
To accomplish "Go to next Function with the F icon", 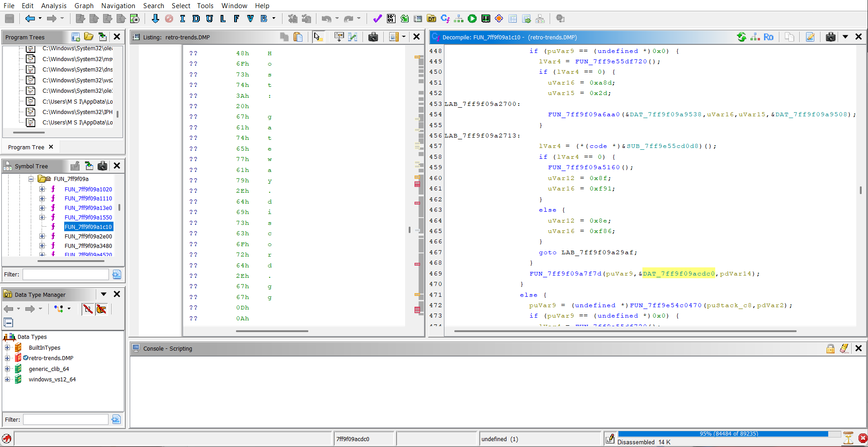I will coord(237,19).
